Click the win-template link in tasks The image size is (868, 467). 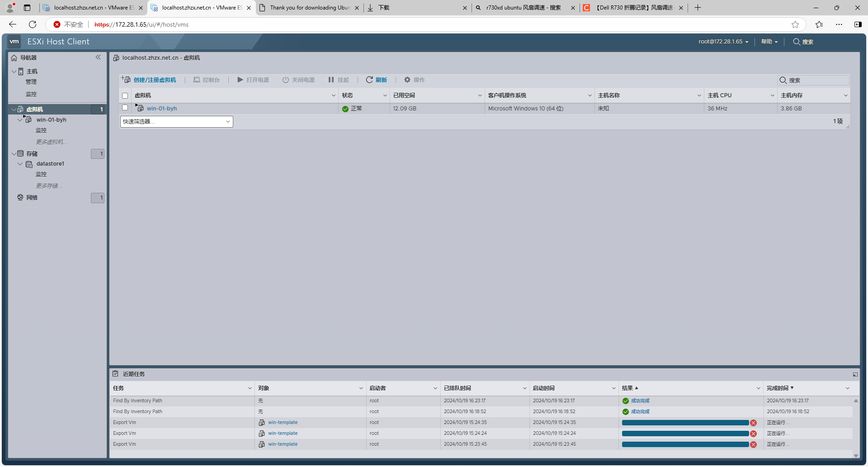[283, 423]
